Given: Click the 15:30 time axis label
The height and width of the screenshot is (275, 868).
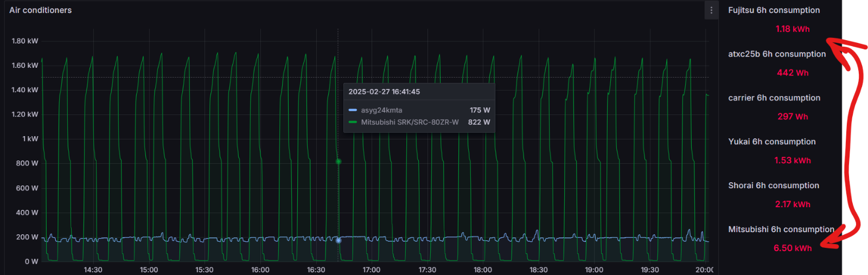Looking at the screenshot, I should pos(204,270).
